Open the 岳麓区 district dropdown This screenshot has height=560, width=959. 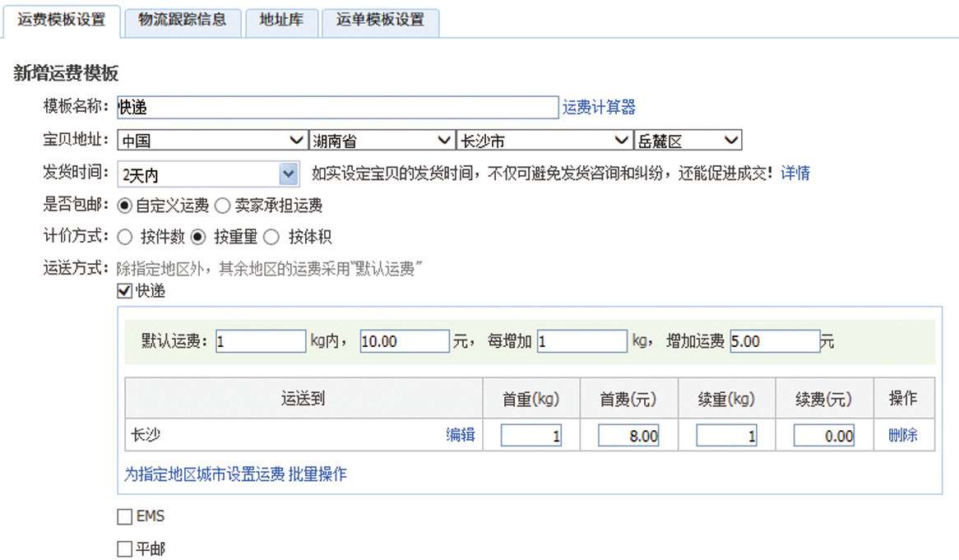[688, 141]
